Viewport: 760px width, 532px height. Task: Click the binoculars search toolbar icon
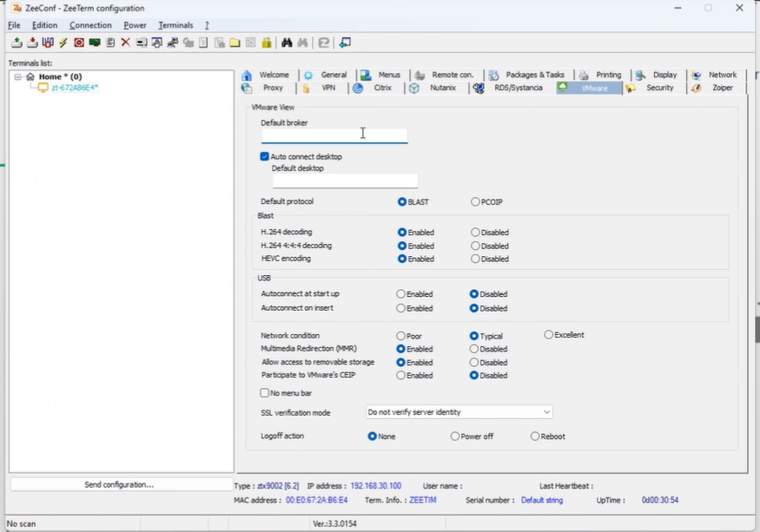(287, 43)
